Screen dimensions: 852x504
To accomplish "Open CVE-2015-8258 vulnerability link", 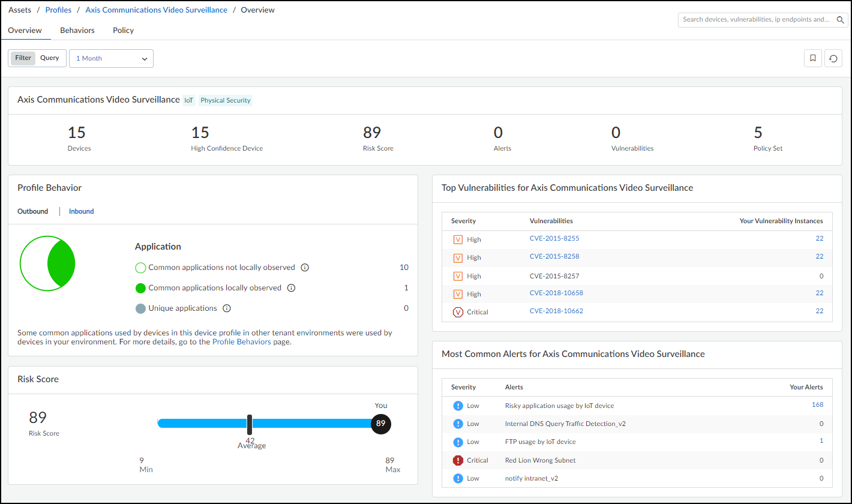I will click(x=554, y=256).
